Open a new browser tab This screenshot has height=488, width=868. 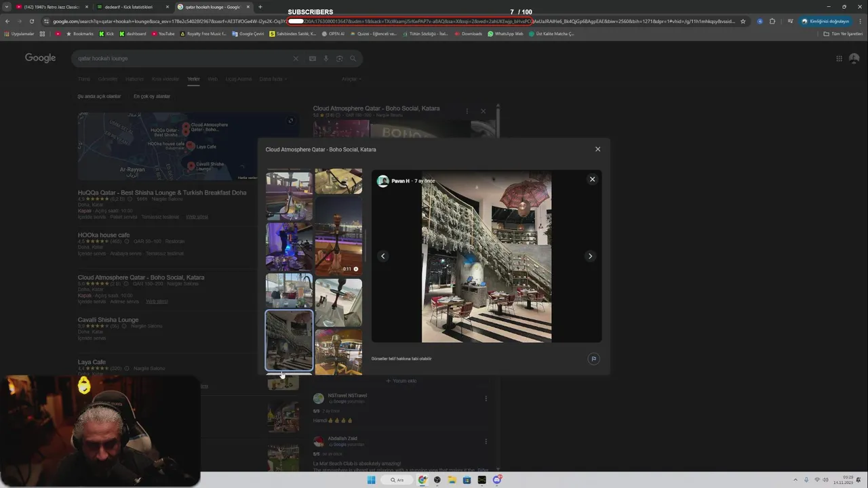click(260, 7)
